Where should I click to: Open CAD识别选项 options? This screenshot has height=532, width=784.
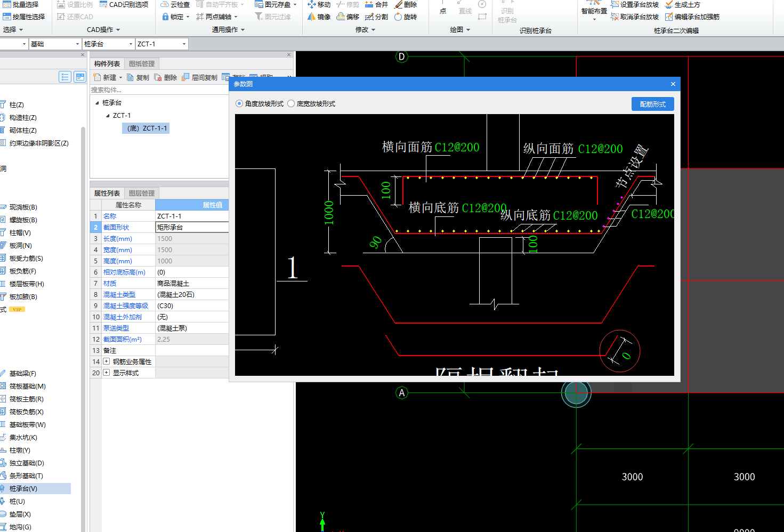pos(124,4)
